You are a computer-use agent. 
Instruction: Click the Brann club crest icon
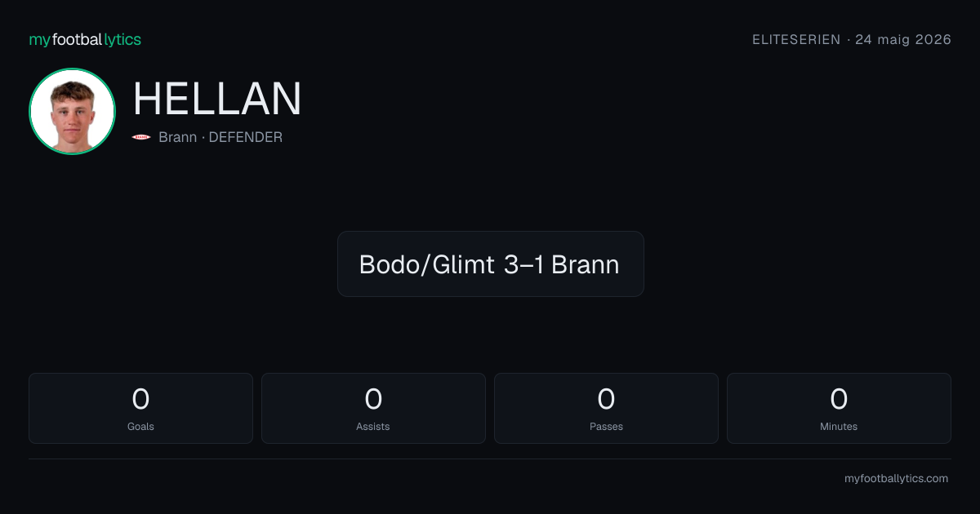pos(141,137)
